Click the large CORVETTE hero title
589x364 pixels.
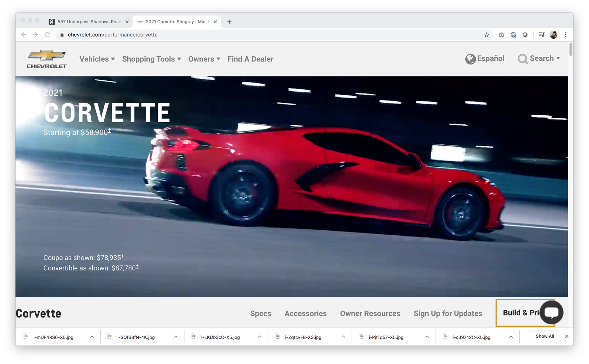tap(107, 112)
